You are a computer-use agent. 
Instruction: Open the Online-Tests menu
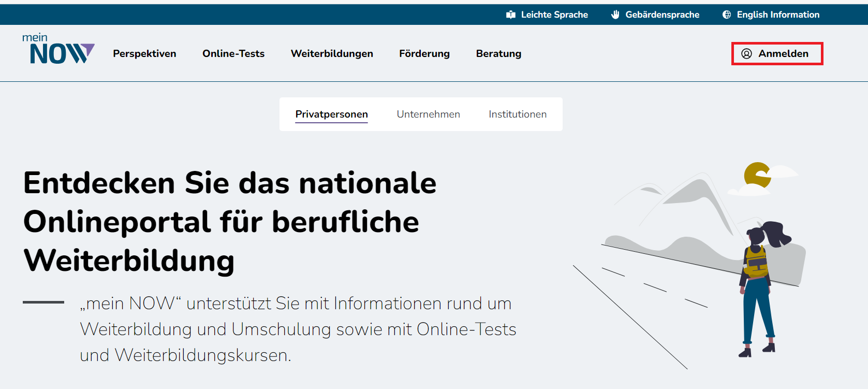point(233,54)
